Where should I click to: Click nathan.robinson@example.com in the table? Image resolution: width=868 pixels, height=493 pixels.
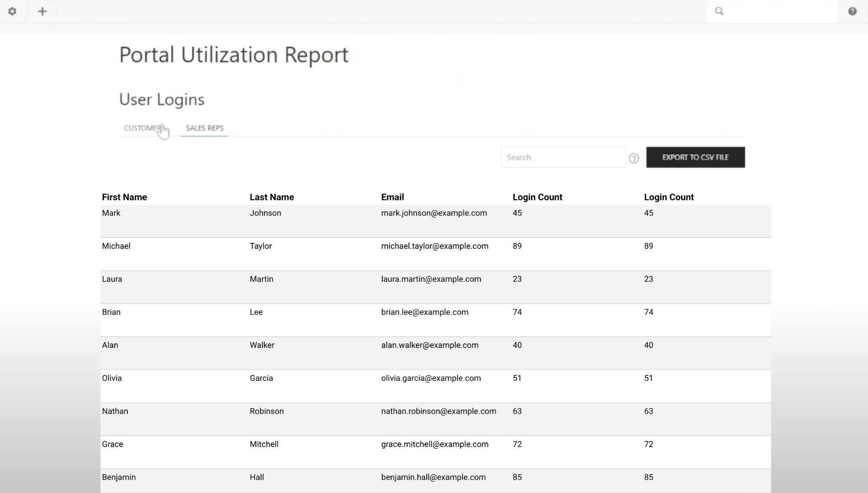438,411
